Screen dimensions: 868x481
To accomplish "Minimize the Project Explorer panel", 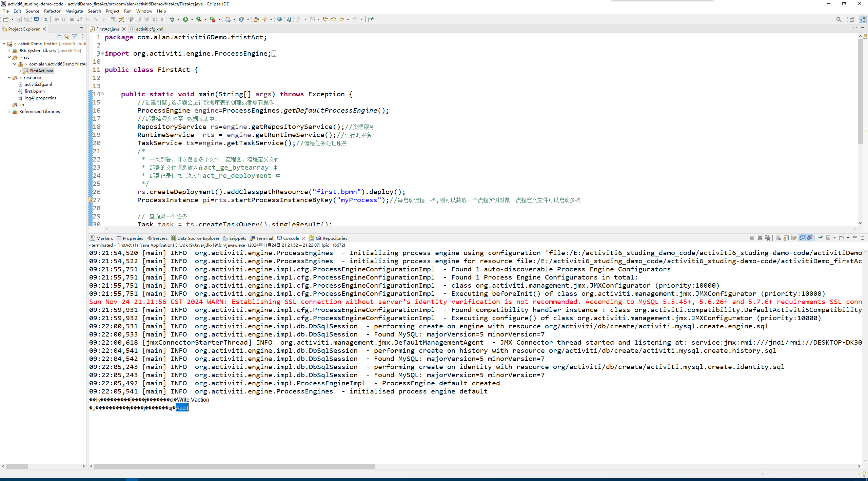I will coord(73,28).
